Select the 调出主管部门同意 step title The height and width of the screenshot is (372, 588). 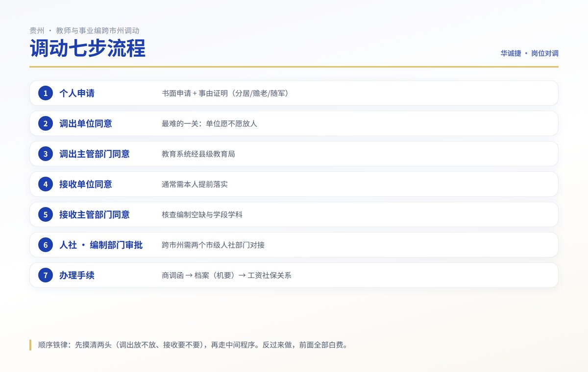coord(95,154)
